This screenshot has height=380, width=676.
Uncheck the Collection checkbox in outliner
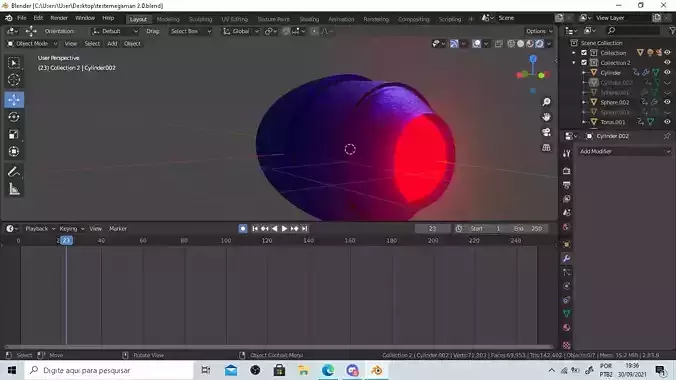[584, 53]
